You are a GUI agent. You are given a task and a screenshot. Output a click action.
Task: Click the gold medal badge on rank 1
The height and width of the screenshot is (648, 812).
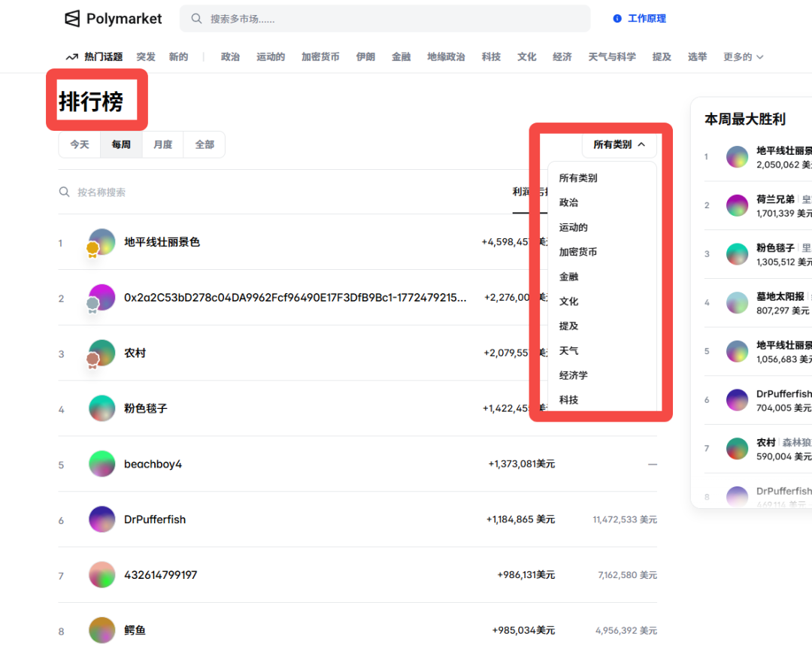pos(92,250)
